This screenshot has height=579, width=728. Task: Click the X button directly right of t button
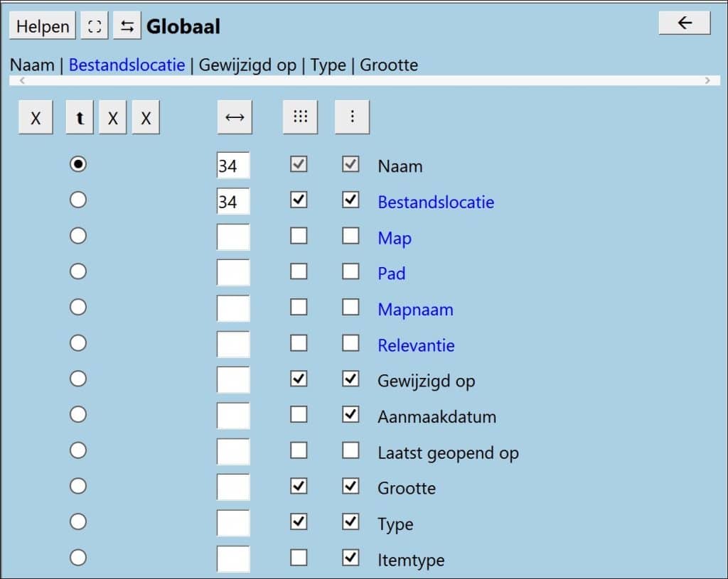point(113,117)
